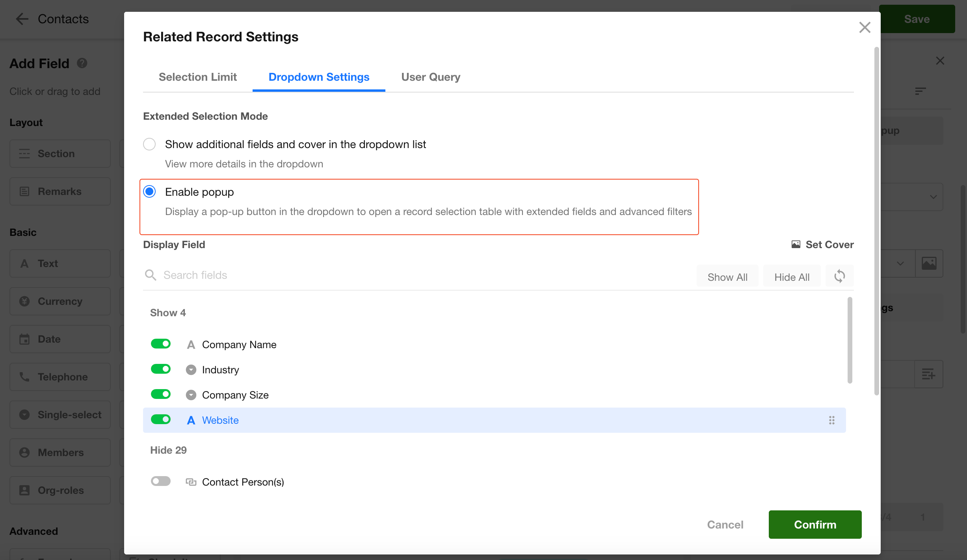Select the 'Show additional fields and cover' radio

click(149, 144)
